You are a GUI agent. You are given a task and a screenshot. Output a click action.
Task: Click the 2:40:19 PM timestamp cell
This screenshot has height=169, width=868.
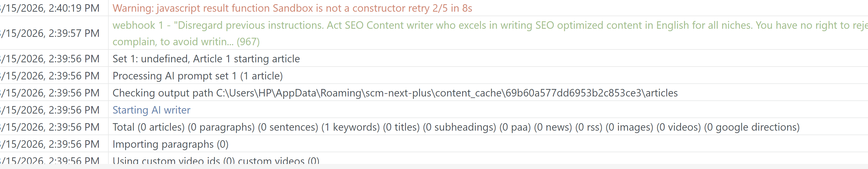[50, 8]
